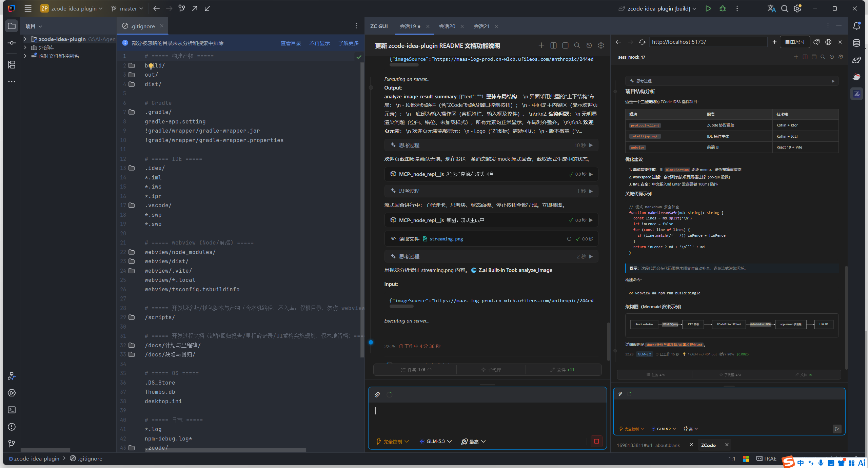
Task: Attach a file in the GLM-5.3 chat input
Action: click(x=377, y=395)
